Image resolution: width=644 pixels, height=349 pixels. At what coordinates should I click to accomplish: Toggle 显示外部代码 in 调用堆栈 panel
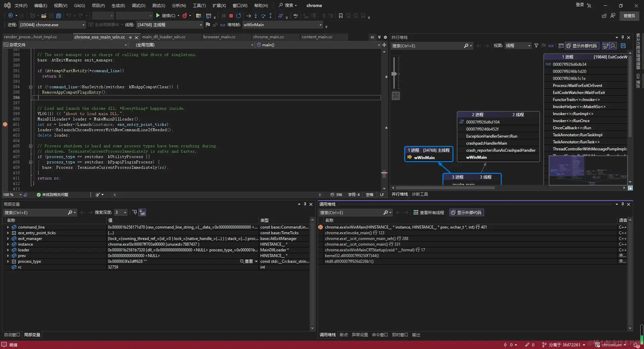point(467,212)
